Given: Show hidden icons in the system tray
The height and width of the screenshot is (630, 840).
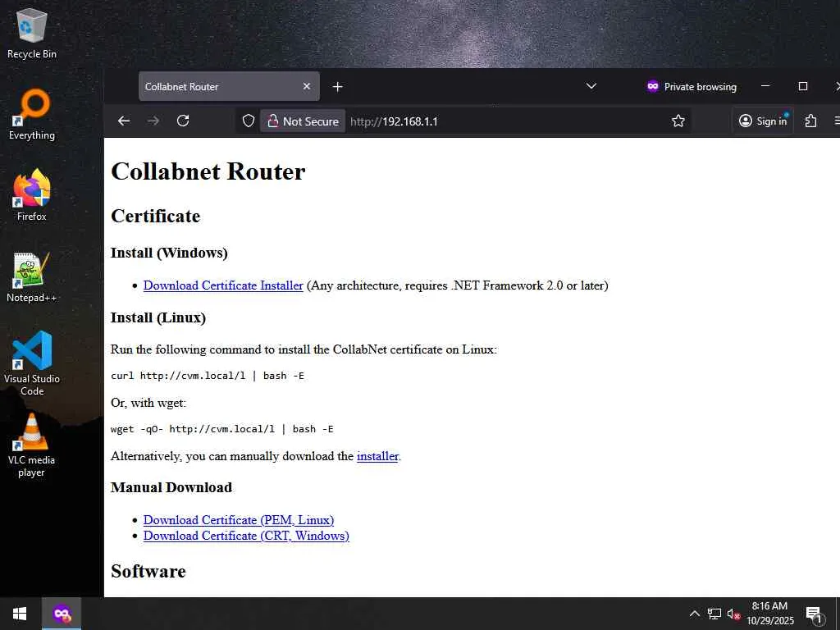Looking at the screenshot, I should [694, 614].
